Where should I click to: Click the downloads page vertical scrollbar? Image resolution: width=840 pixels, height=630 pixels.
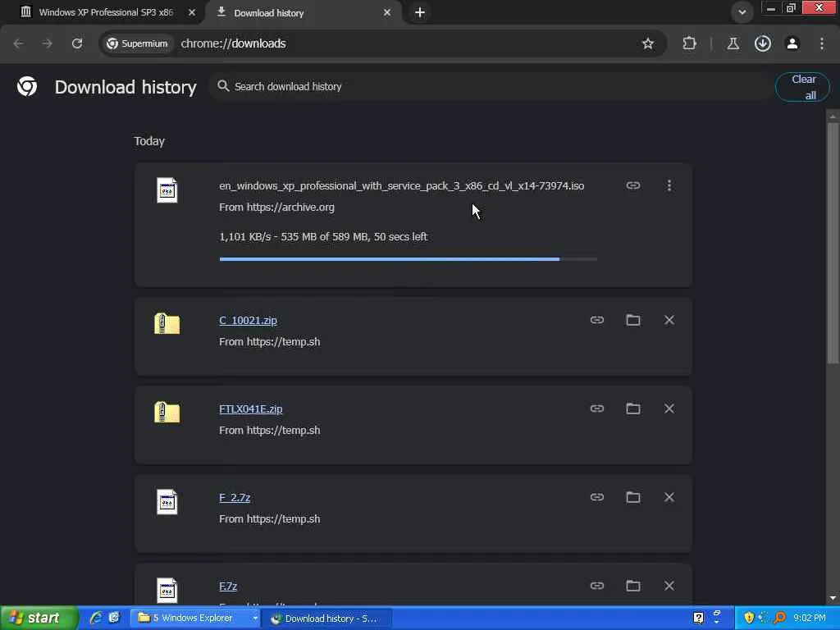(x=833, y=244)
